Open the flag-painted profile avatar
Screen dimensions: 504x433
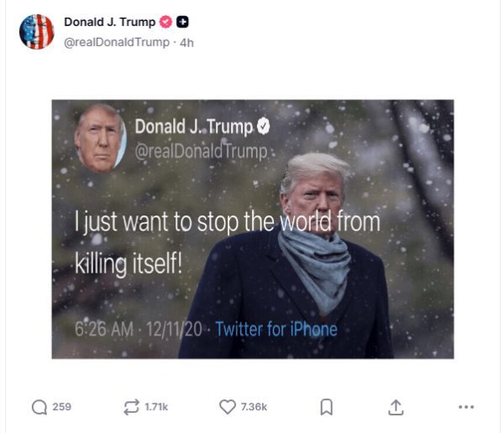pos(37,32)
